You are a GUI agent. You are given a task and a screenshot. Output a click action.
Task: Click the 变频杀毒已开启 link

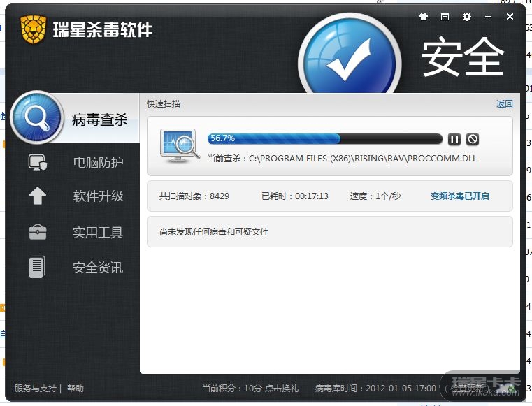click(460, 196)
